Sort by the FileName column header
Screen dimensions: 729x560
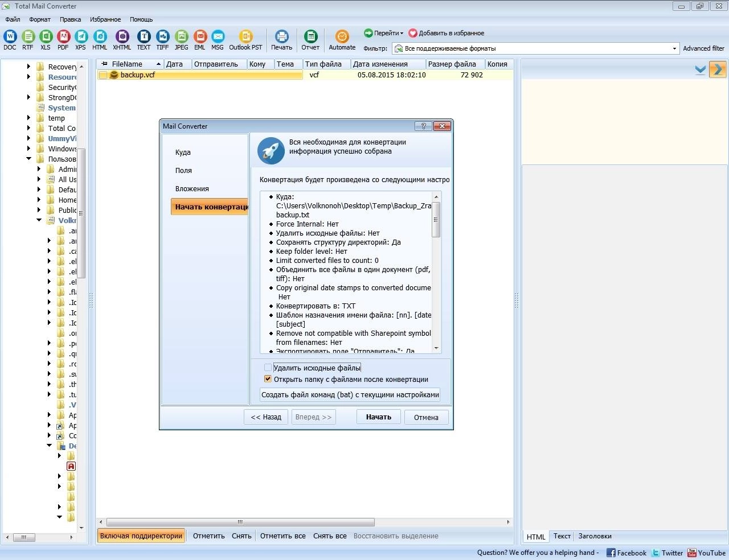point(130,64)
